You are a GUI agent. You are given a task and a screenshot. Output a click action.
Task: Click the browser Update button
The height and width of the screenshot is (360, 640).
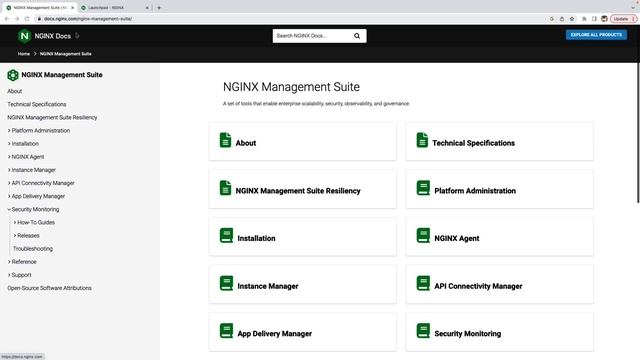click(623, 19)
